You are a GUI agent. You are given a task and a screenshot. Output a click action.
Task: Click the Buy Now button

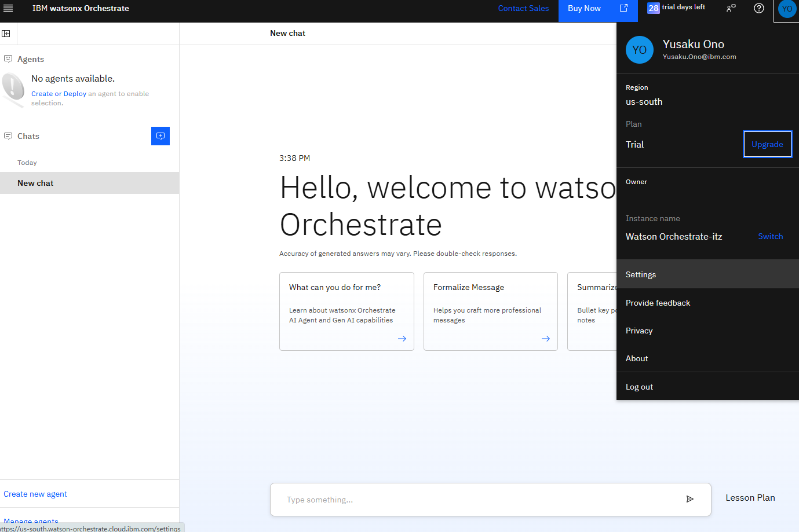tap(598, 11)
